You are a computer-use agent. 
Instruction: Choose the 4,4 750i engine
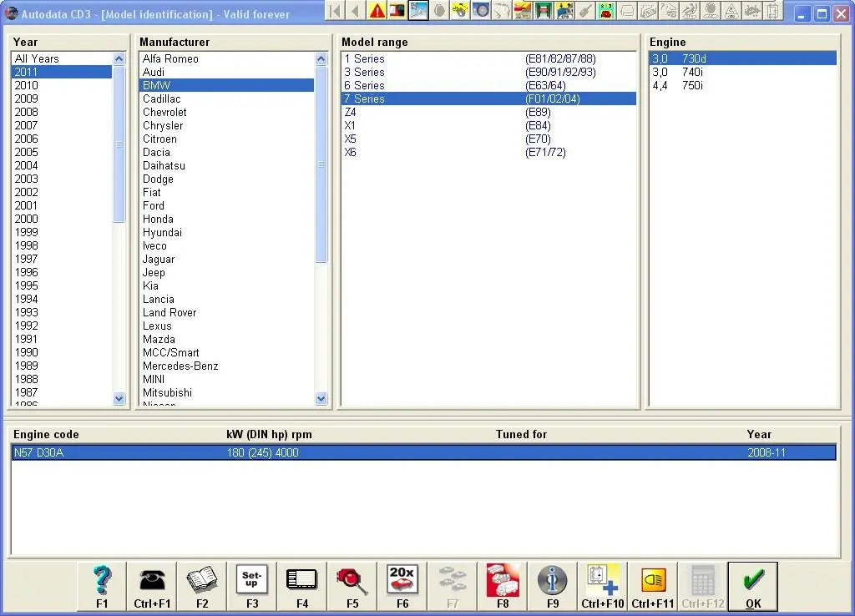680,85
